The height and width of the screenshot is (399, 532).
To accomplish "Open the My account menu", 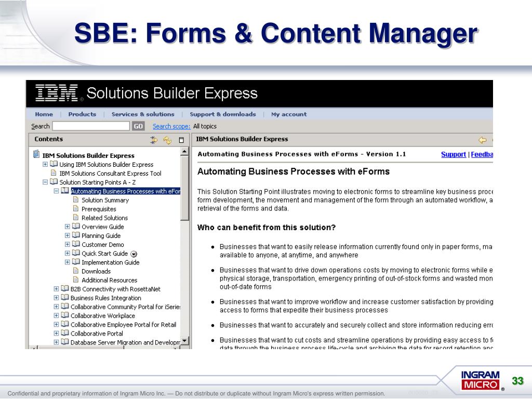I will (289, 114).
